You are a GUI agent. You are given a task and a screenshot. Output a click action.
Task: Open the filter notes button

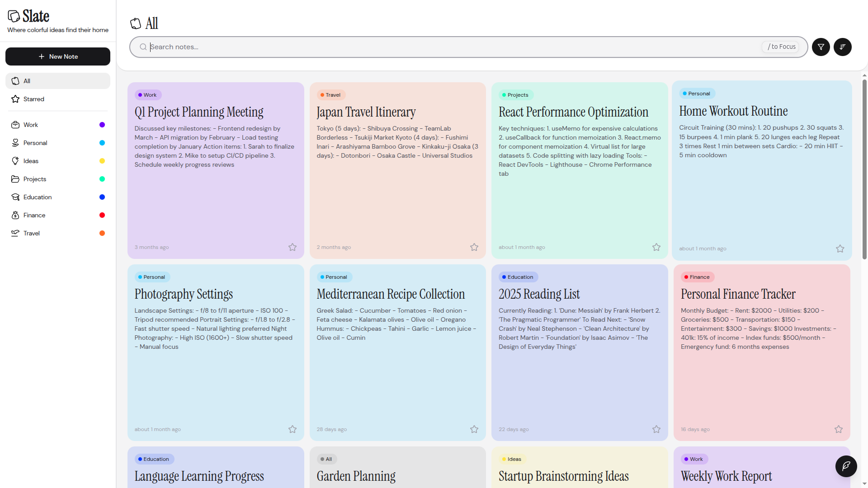(821, 47)
